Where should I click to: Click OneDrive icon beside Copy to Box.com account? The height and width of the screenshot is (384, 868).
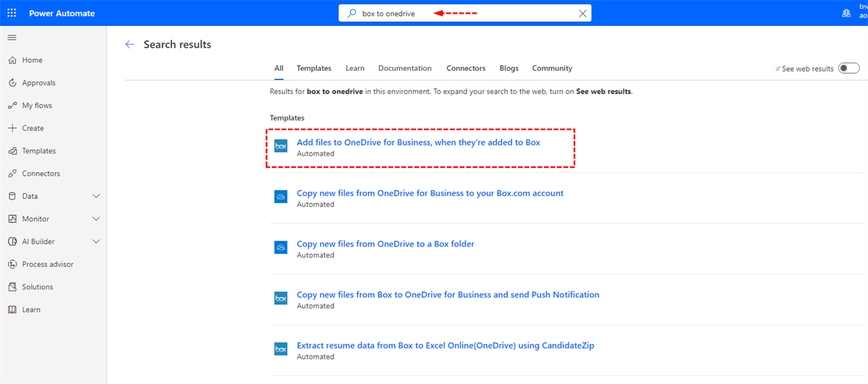281,197
